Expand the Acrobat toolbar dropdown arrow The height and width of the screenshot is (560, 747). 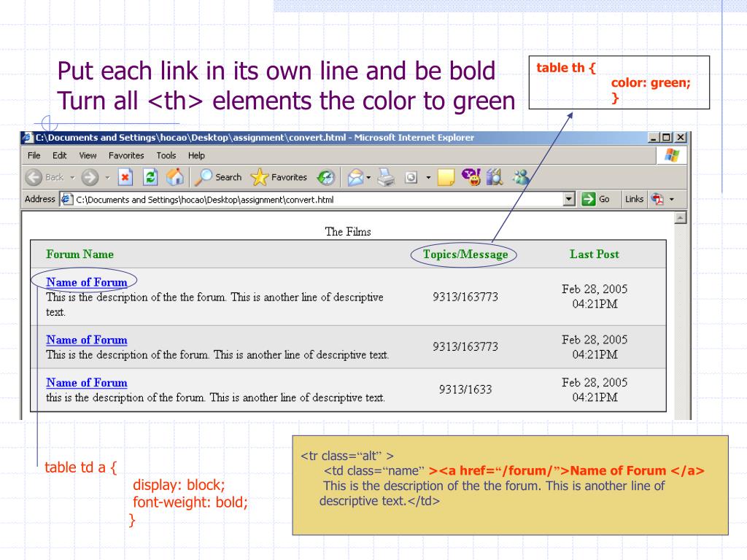coord(672,199)
